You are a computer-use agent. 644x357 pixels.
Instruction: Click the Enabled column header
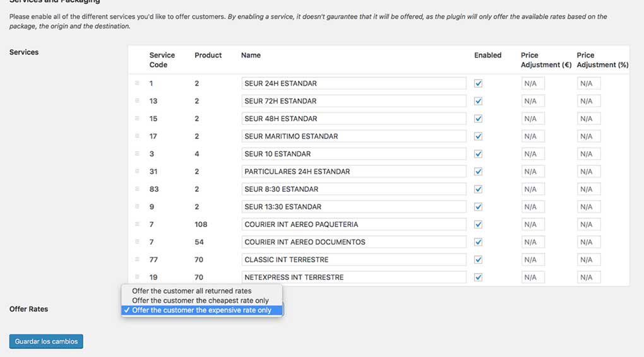pyautogui.click(x=487, y=55)
